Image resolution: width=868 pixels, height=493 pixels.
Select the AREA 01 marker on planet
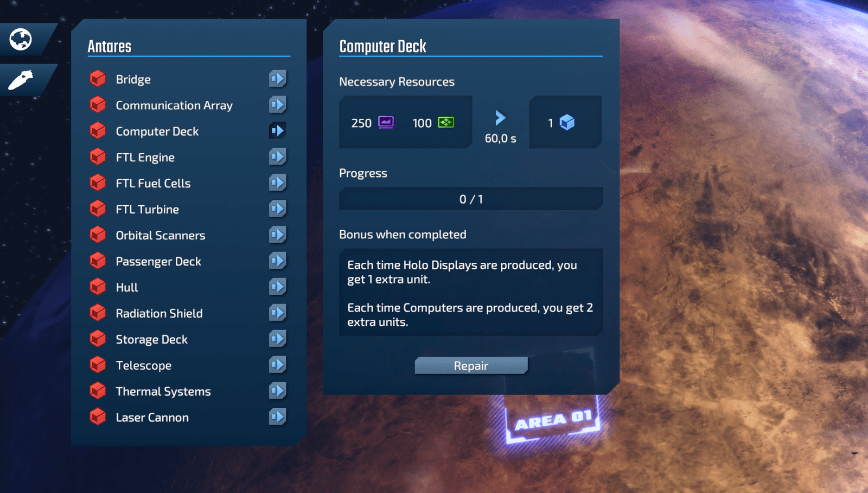553,420
